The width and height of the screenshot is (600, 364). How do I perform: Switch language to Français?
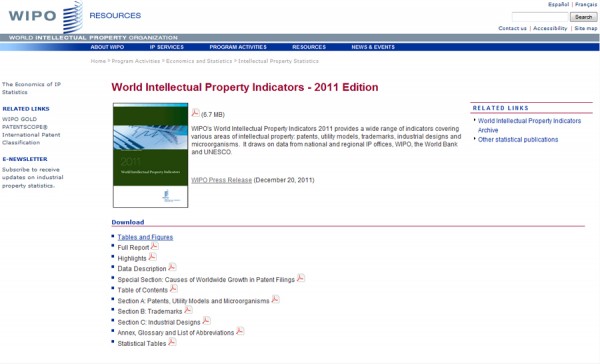(x=586, y=5)
